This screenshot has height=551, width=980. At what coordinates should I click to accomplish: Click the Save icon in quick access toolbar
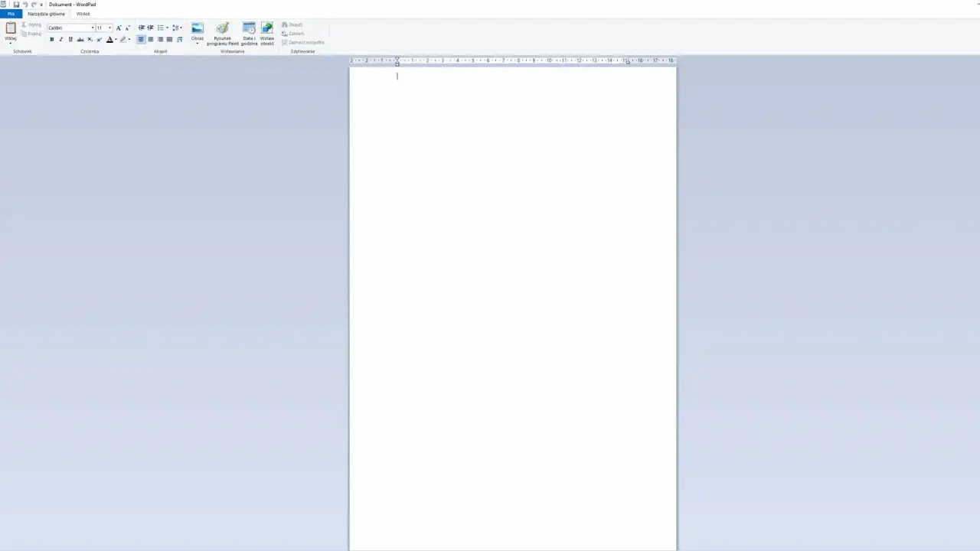16,5
